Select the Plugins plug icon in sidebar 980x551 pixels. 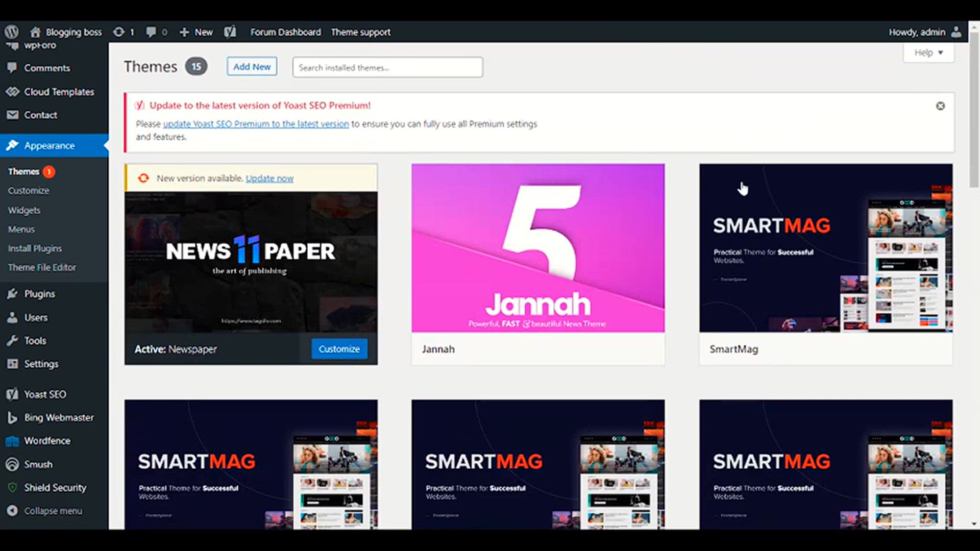click(12, 293)
